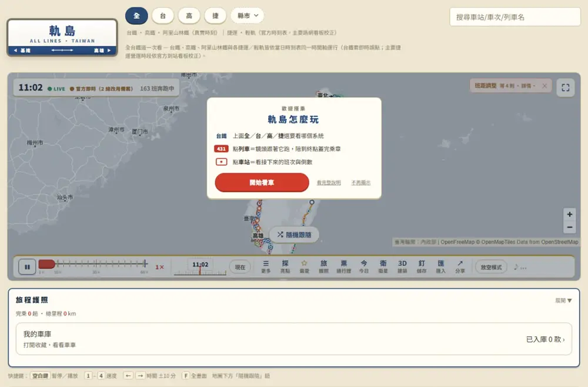Click the 軌島 logo sign

pyautogui.click(x=62, y=37)
